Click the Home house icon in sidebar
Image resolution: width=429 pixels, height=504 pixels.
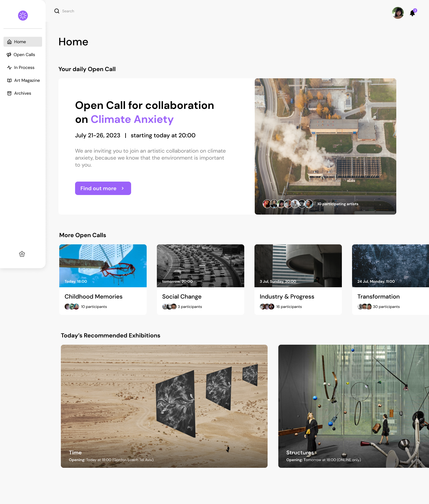[x=9, y=42]
